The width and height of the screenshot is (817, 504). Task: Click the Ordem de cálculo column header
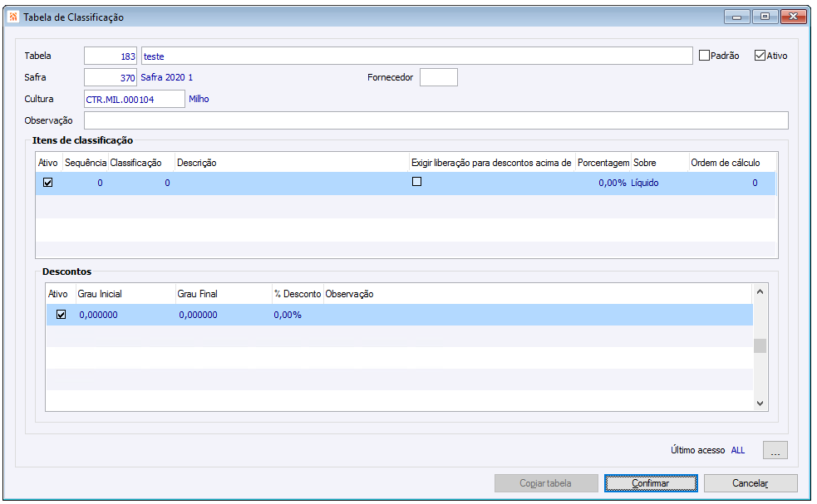click(731, 163)
